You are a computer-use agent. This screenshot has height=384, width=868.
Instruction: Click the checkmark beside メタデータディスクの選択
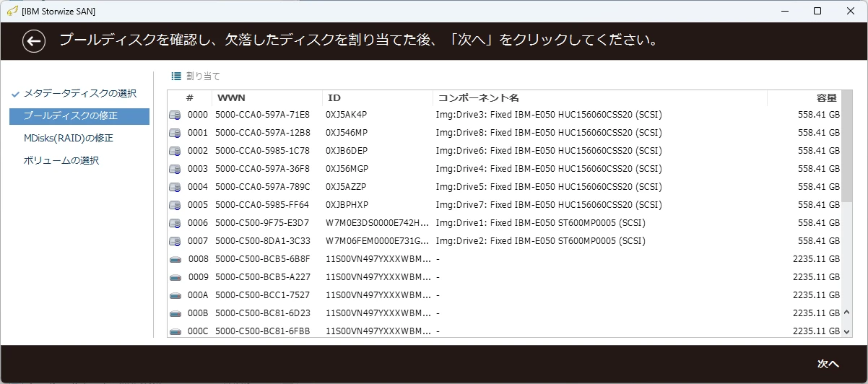15,94
